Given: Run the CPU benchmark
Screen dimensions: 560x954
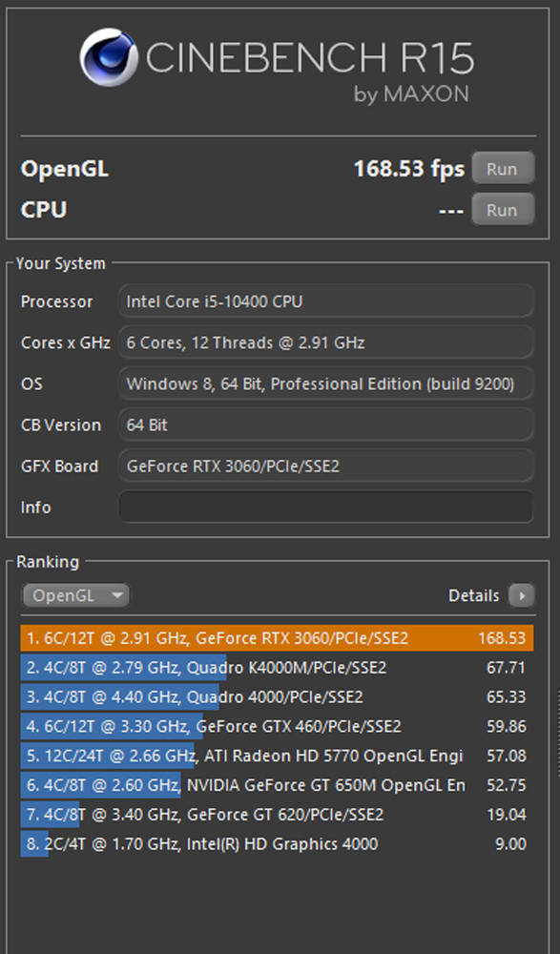Looking at the screenshot, I should [x=502, y=210].
